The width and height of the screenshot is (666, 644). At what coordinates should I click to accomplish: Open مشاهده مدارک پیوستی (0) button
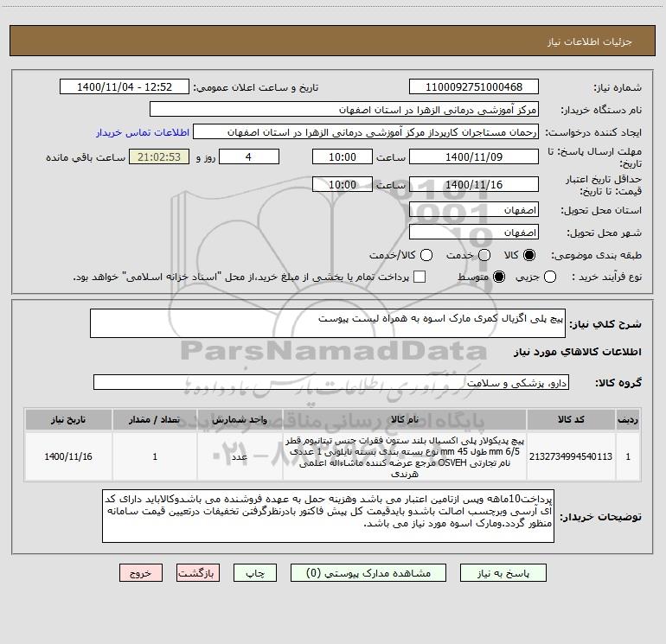click(x=368, y=573)
